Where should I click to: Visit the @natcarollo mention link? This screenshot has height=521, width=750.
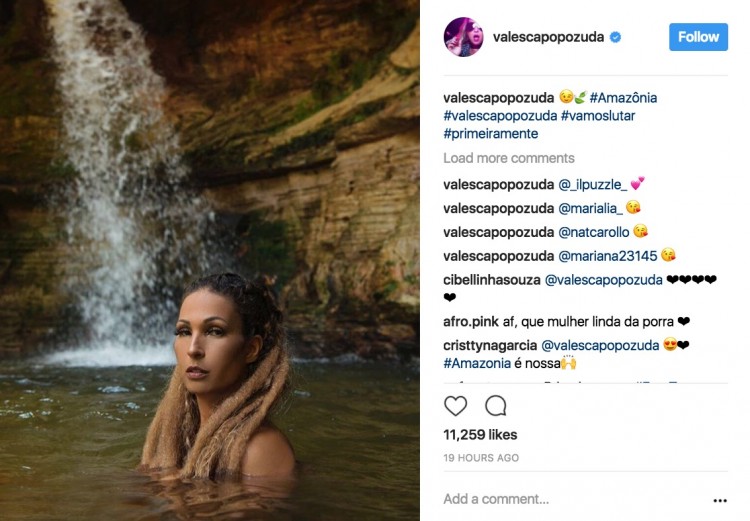tap(594, 232)
